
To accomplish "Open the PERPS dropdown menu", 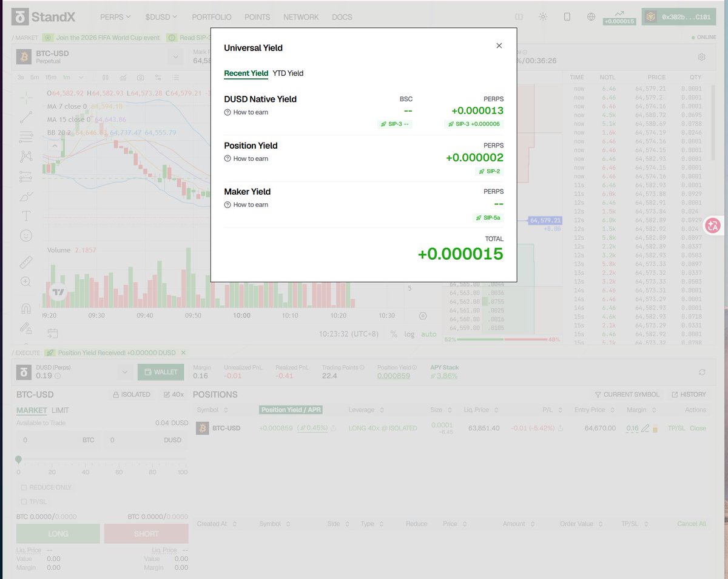I will point(116,17).
